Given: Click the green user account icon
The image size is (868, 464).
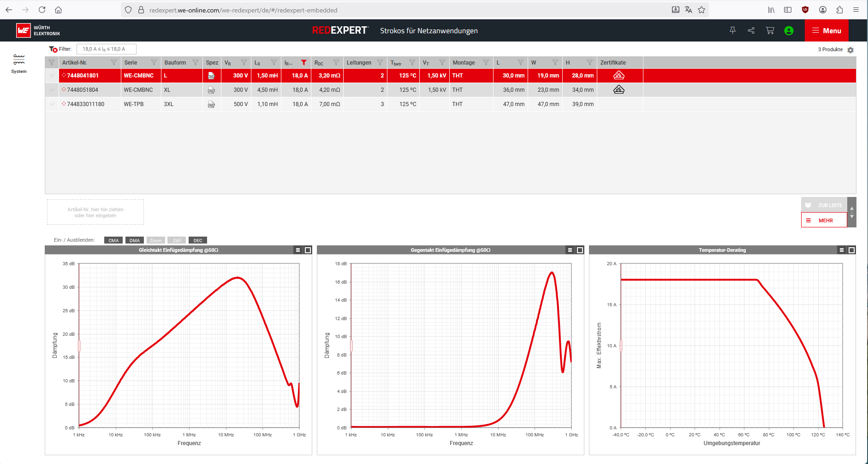Looking at the screenshot, I should (x=789, y=31).
